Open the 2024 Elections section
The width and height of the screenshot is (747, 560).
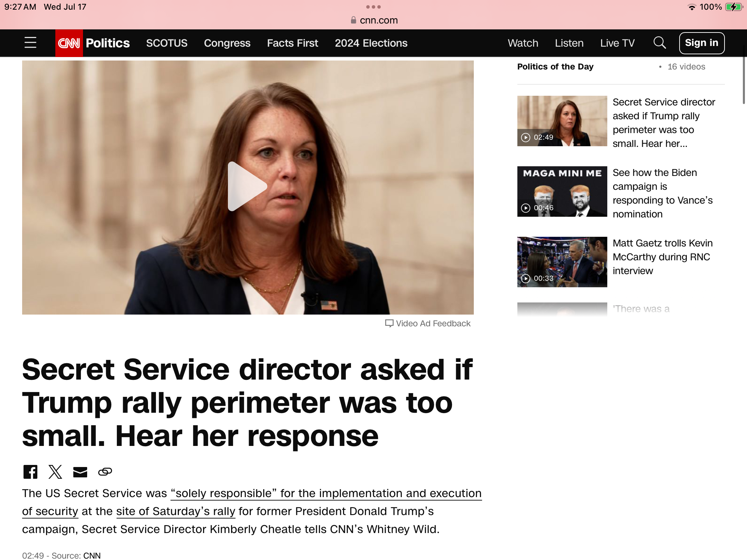[371, 43]
